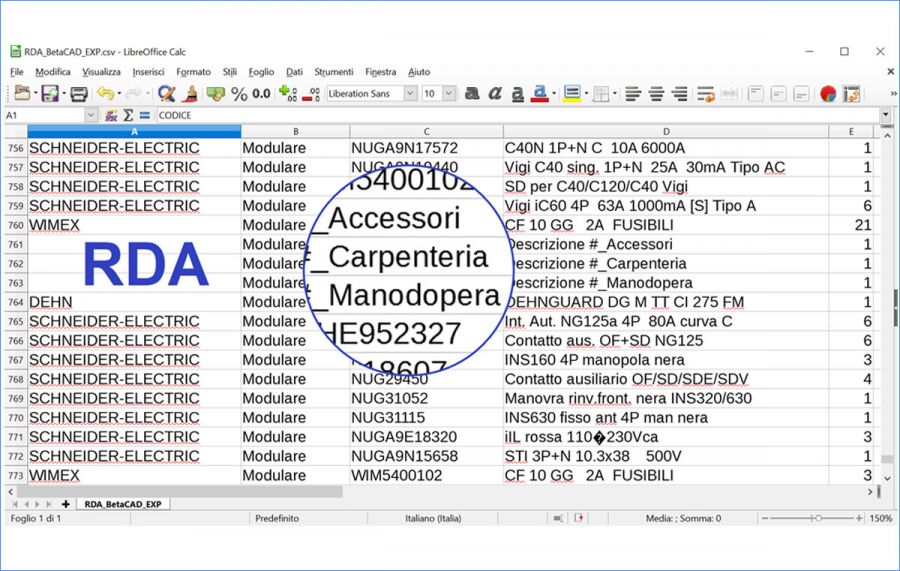Start a formula with the equals icon
900x571 pixels.
[x=145, y=115]
